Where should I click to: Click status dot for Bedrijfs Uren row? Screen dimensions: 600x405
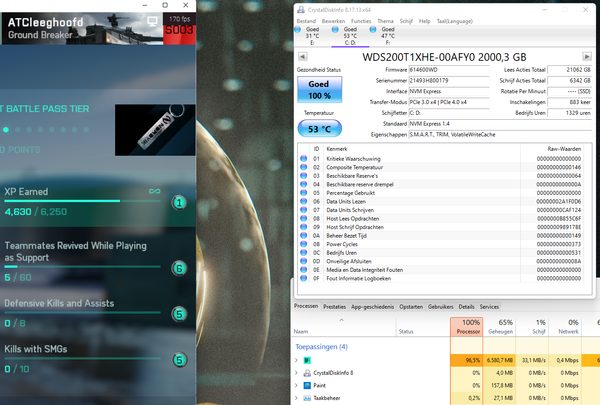coord(303,253)
